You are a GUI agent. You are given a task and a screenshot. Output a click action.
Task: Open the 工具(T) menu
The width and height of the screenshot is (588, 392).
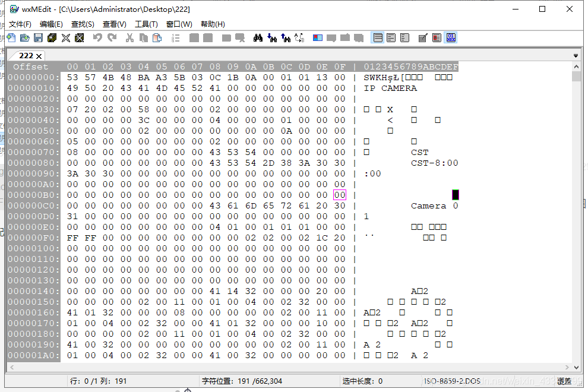[x=146, y=24]
